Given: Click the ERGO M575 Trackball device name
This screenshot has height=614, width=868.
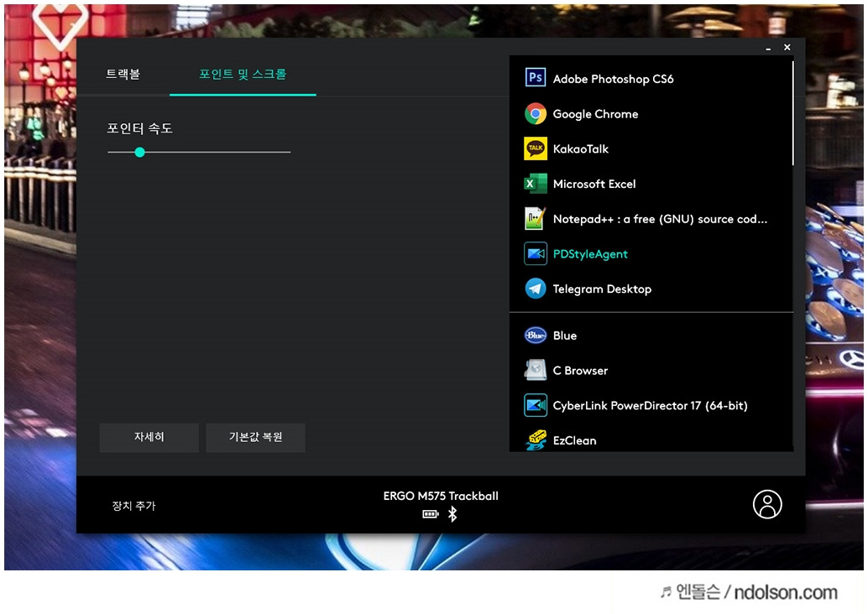Looking at the screenshot, I should pyautogui.click(x=441, y=496).
